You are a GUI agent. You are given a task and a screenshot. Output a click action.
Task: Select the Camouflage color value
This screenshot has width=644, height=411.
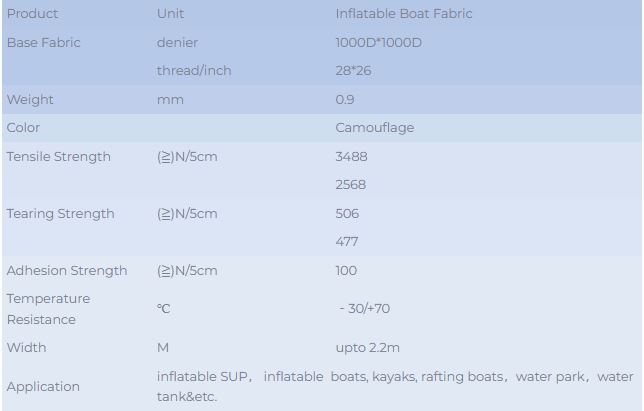(375, 128)
